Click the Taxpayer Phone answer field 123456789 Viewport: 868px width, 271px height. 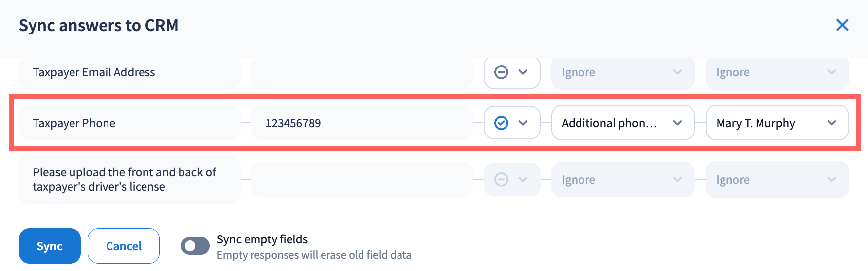click(362, 123)
